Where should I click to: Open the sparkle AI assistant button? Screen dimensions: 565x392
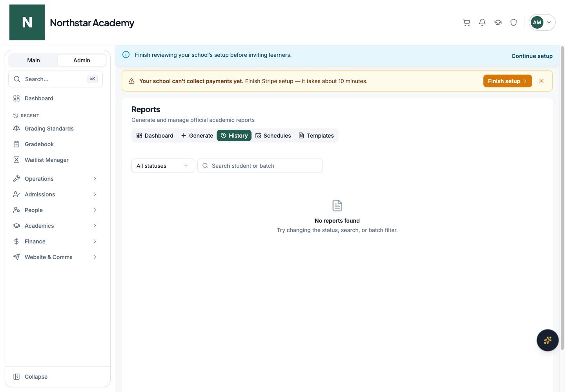(547, 340)
